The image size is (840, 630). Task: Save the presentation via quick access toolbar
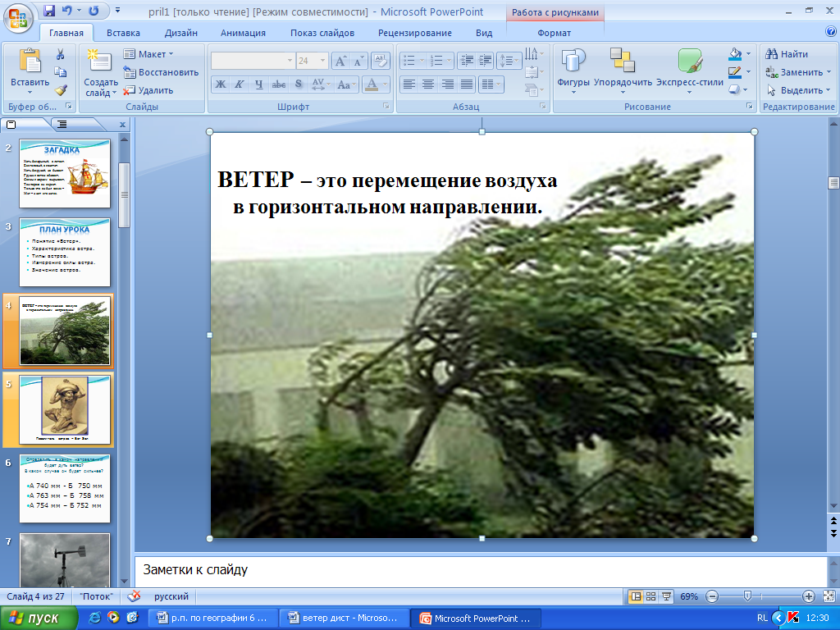tap(49, 11)
